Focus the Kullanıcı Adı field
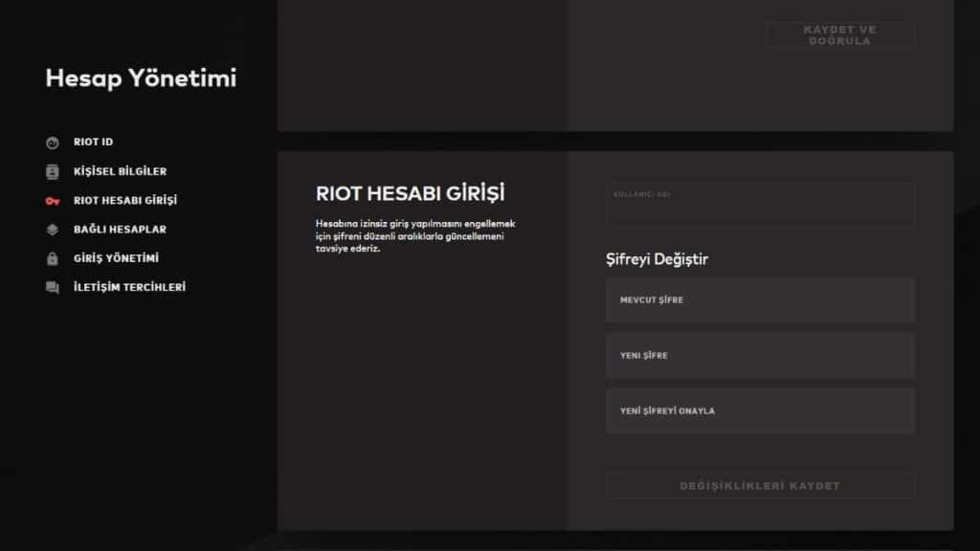Image resolution: width=980 pixels, height=551 pixels. coord(760,204)
